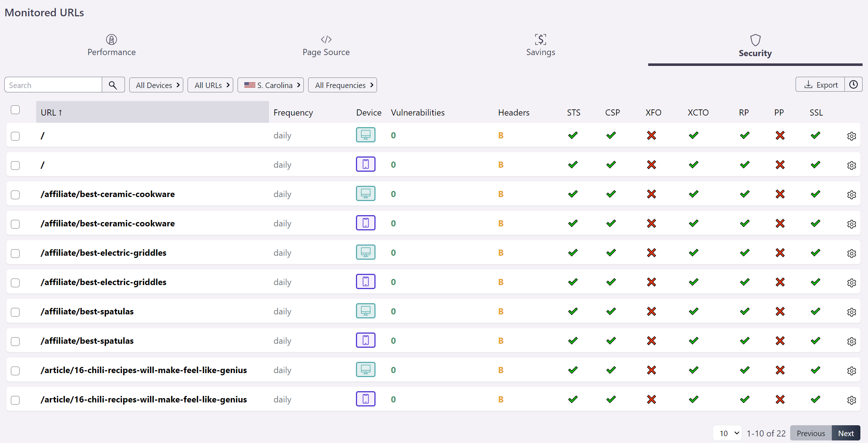Viewport: 868px width, 443px height.
Task: Check desktop best-electric-griddles row checkbox
Action: (x=15, y=254)
